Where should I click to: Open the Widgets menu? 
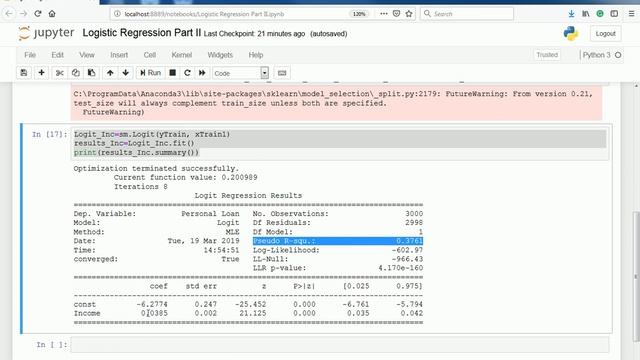(x=220, y=55)
